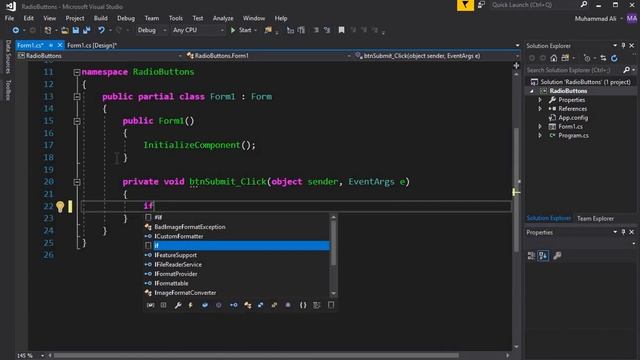Click the Quick Launch search box
Image resolution: width=640 pixels, height=360 pixels.
[x=534, y=5]
